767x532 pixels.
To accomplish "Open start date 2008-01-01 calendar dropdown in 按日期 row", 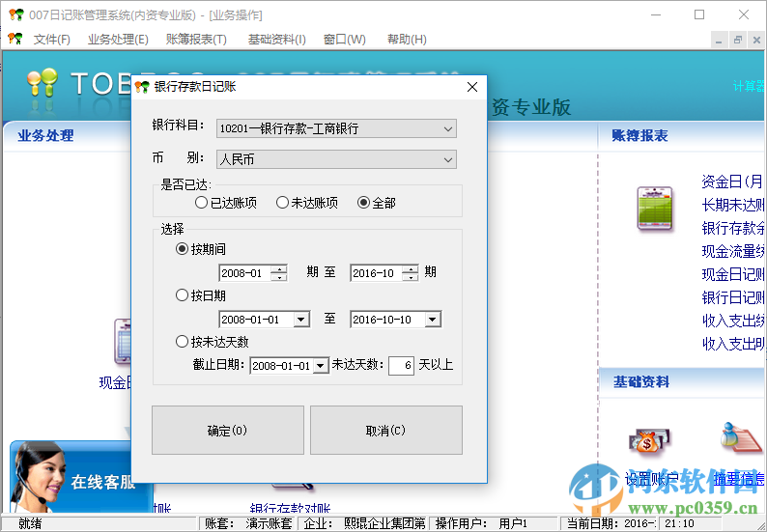I will tap(301, 320).
